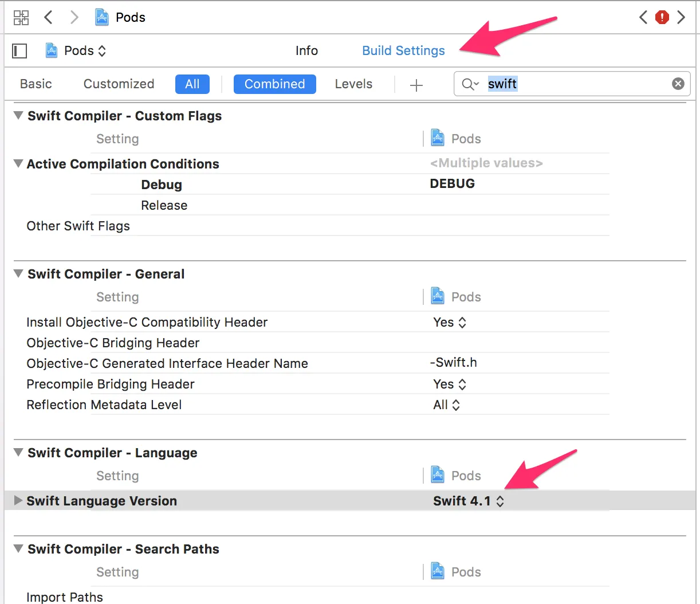The height and width of the screenshot is (604, 700).
Task: Jump to next issue arrow
Action: tap(681, 17)
